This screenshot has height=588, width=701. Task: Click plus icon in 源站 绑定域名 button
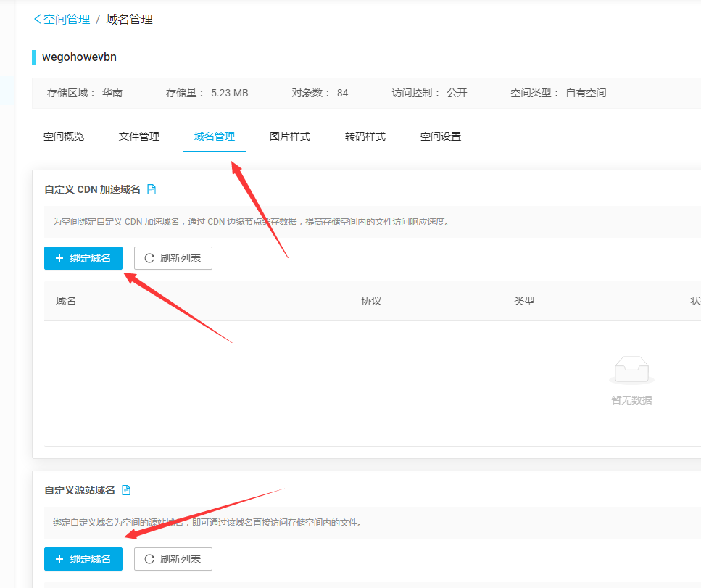(x=59, y=559)
